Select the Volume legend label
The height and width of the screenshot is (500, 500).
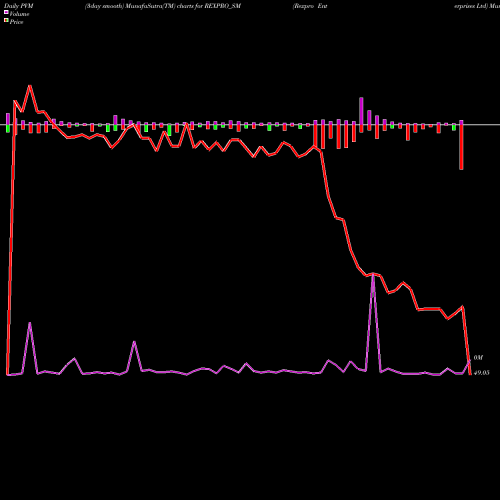tap(19, 14)
